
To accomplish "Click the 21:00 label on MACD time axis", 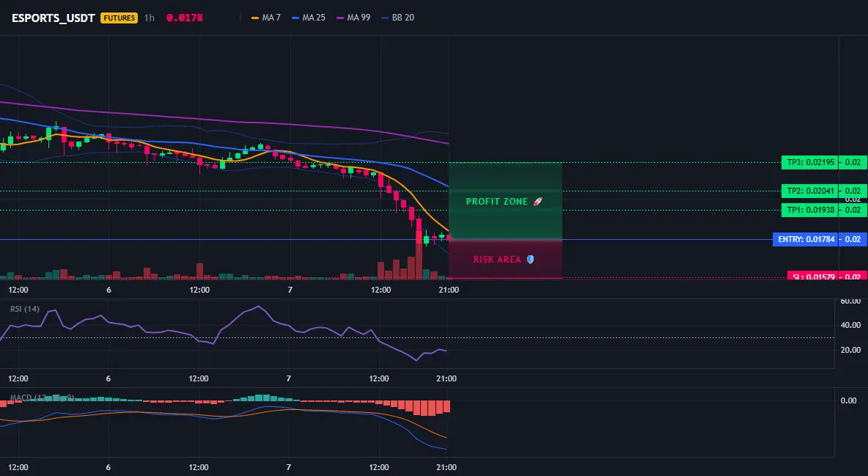I will [x=446, y=467].
